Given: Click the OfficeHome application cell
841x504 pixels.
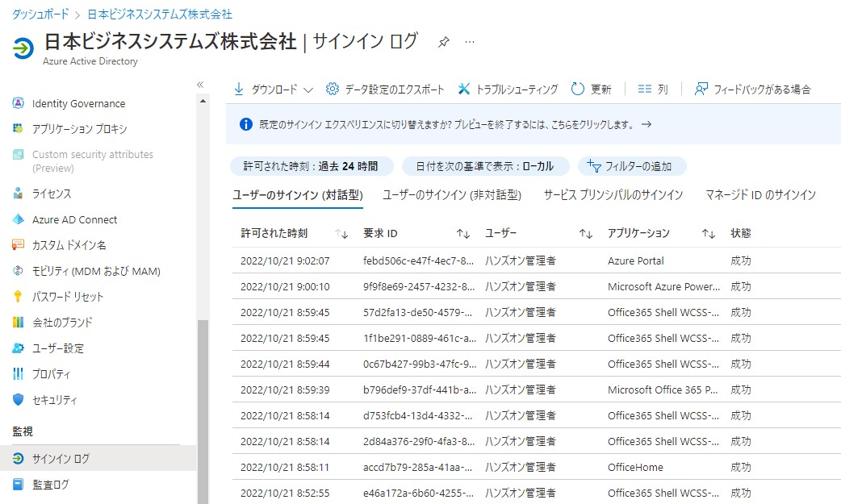Looking at the screenshot, I should tap(635, 467).
